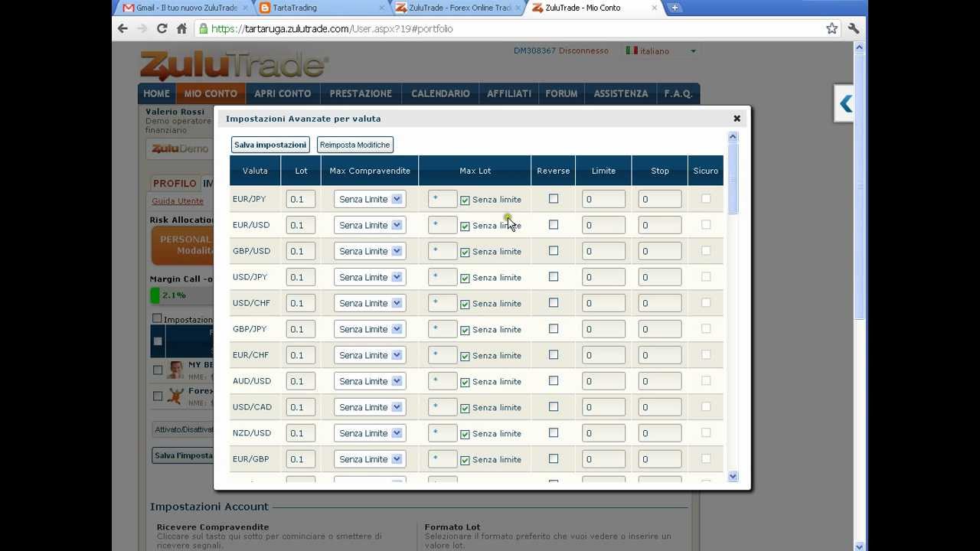
Task: Open Max Compravendite dropdown for AUD/USD
Action: pos(370,381)
